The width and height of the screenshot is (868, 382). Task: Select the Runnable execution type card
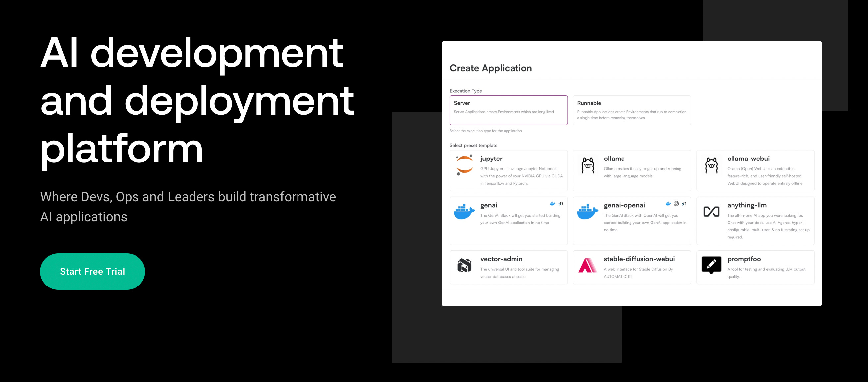click(632, 110)
